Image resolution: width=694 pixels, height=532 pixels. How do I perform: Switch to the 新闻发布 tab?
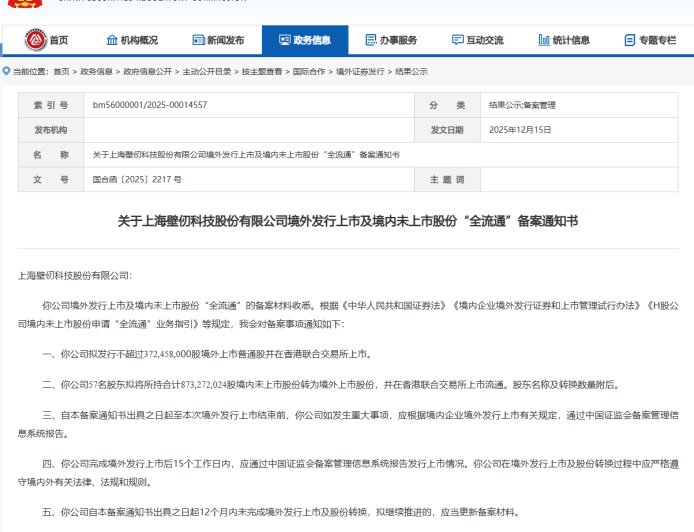click(219, 40)
